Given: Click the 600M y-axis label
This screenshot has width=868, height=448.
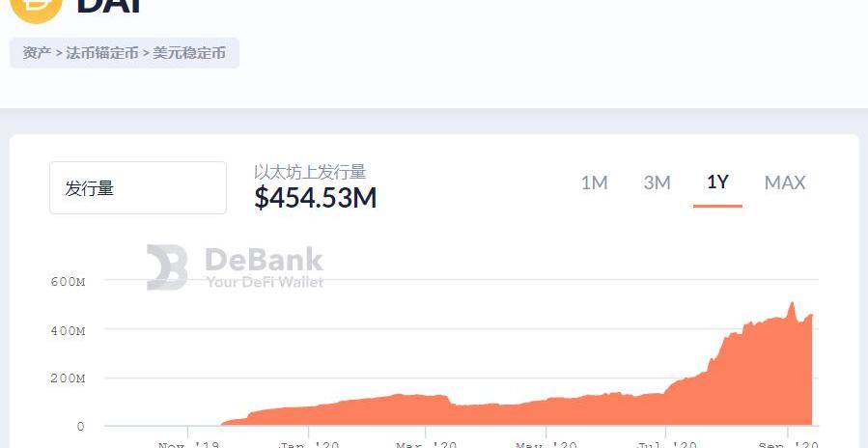Looking at the screenshot, I should tap(68, 281).
